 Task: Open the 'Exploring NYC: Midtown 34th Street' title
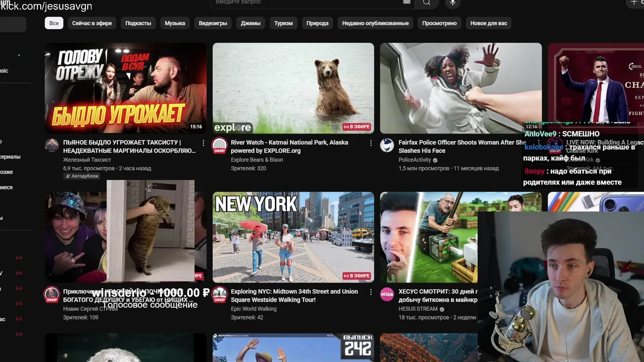click(x=294, y=295)
